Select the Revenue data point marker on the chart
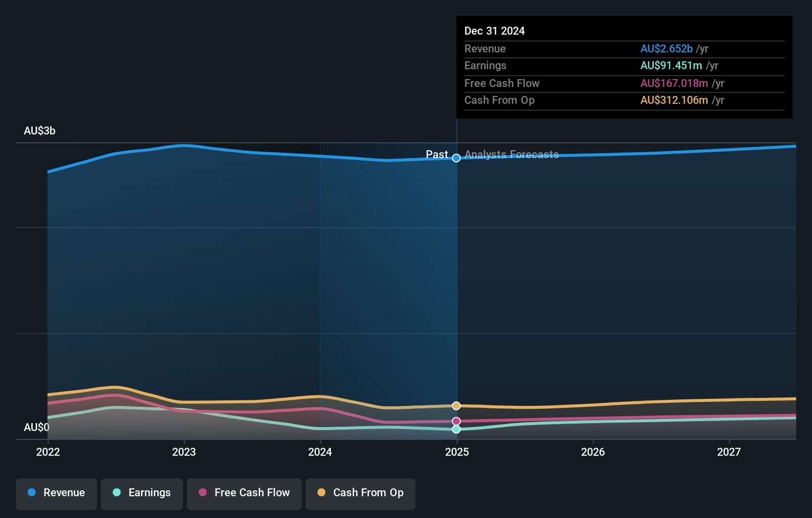Screen dimensions: 812x518 click(456, 159)
